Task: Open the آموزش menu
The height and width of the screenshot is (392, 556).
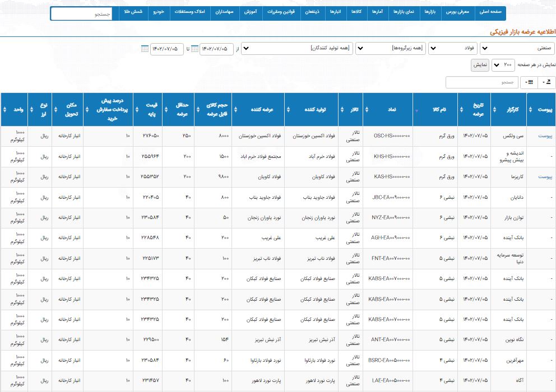Action: tap(251, 12)
